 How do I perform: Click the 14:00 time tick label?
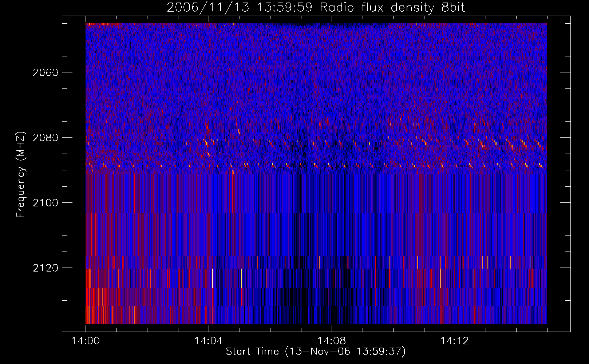[x=86, y=341]
